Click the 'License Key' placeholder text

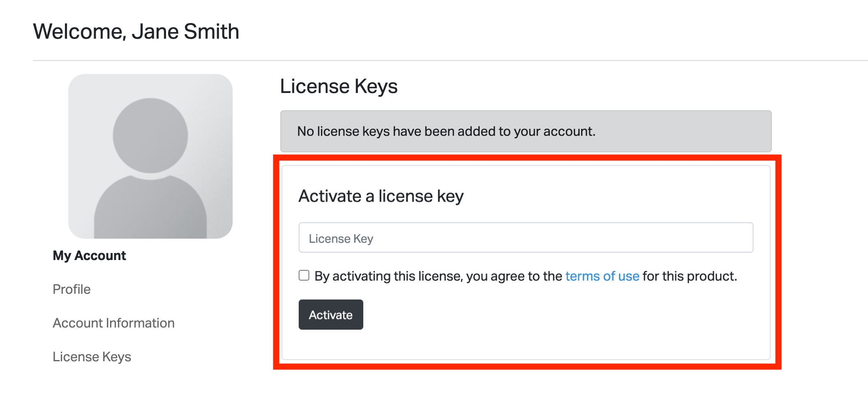(x=341, y=239)
